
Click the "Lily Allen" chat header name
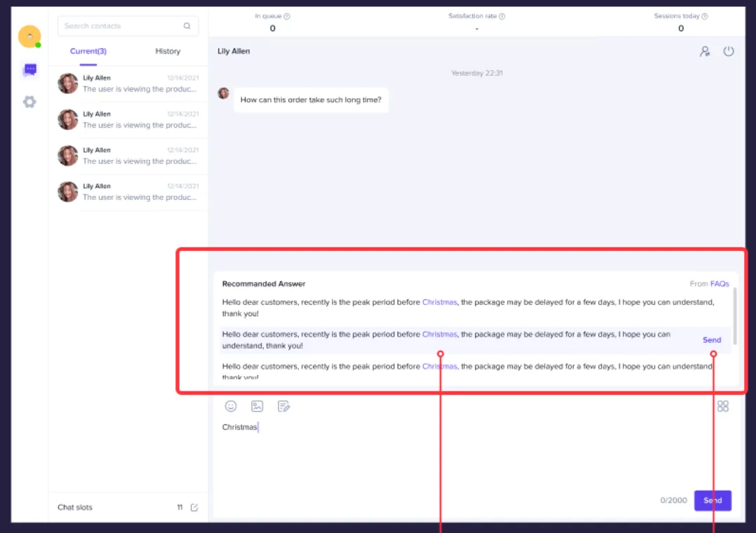click(234, 51)
